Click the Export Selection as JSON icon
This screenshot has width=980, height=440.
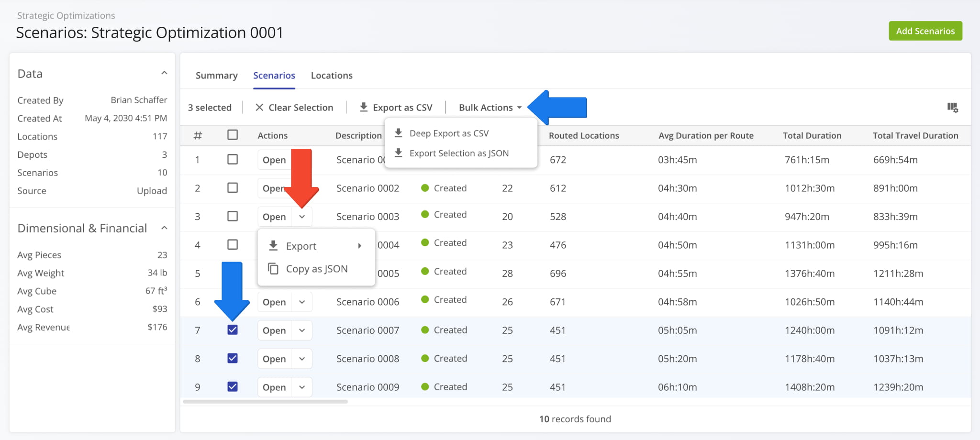[x=398, y=153]
